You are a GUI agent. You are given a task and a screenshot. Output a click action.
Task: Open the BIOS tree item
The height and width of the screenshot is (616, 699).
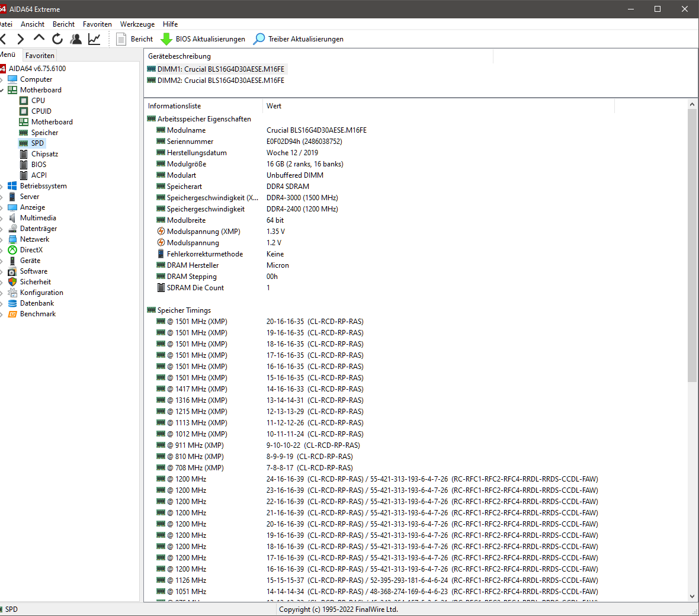39,165
